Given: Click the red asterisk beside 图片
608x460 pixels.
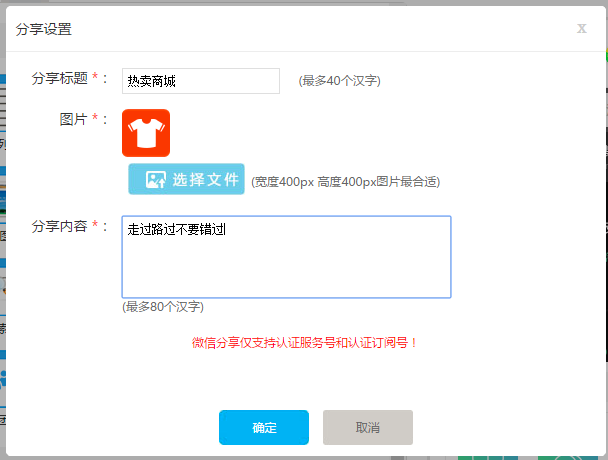Looking at the screenshot, I should pos(96,119).
